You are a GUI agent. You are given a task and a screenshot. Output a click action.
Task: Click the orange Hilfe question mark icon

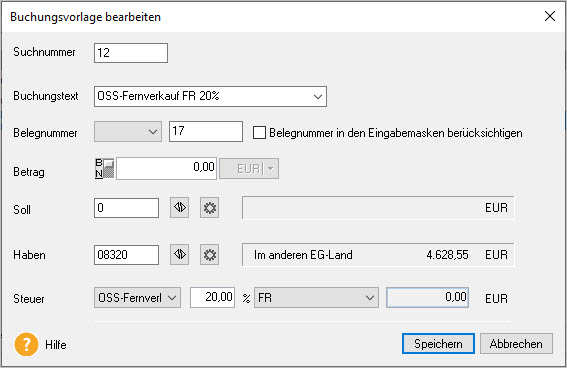26,344
